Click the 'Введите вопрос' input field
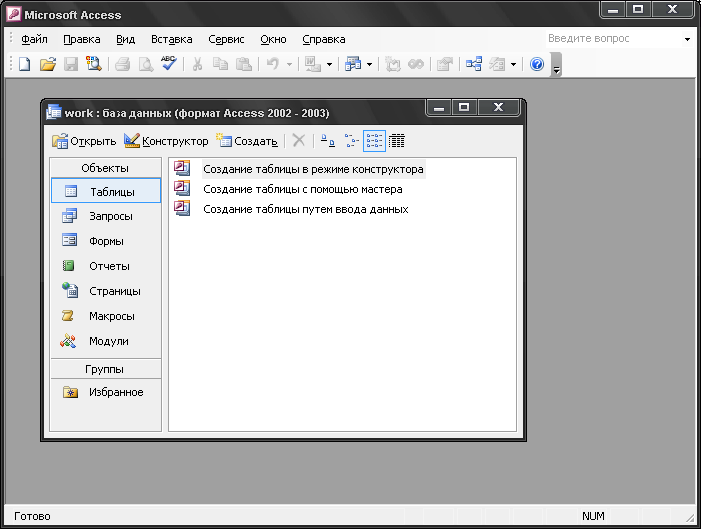701x529 pixels. point(613,39)
